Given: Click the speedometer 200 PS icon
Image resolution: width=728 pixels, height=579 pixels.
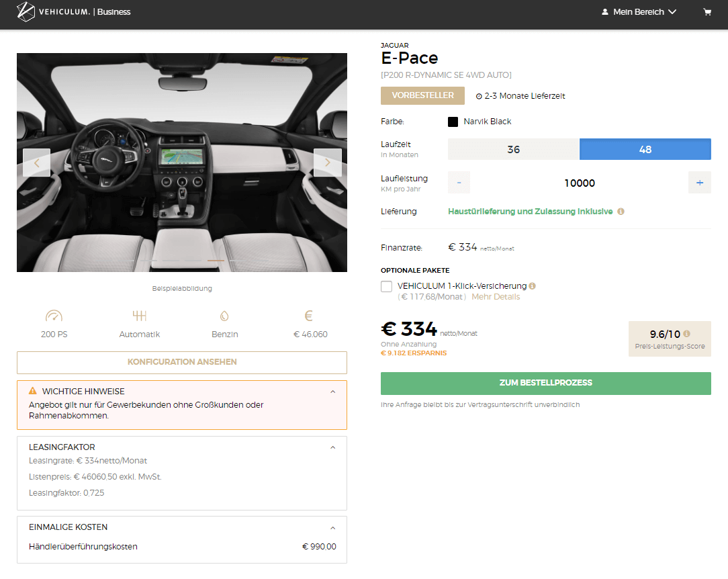Looking at the screenshot, I should click(x=54, y=316).
